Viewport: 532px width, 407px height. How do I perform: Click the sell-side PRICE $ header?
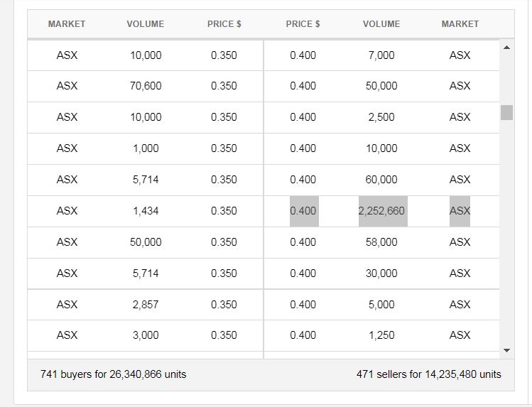click(x=303, y=24)
